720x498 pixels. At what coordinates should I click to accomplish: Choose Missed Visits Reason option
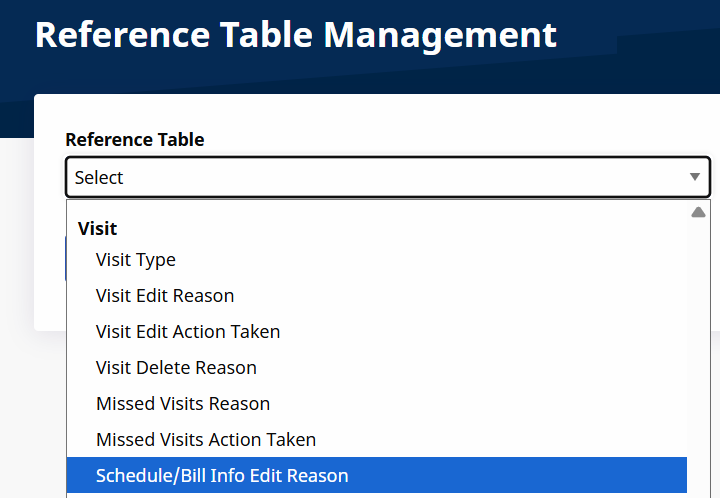tap(183, 404)
